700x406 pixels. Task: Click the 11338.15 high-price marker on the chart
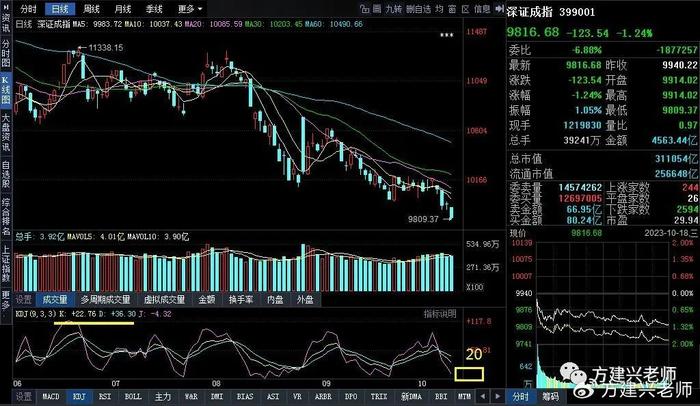tap(106, 48)
